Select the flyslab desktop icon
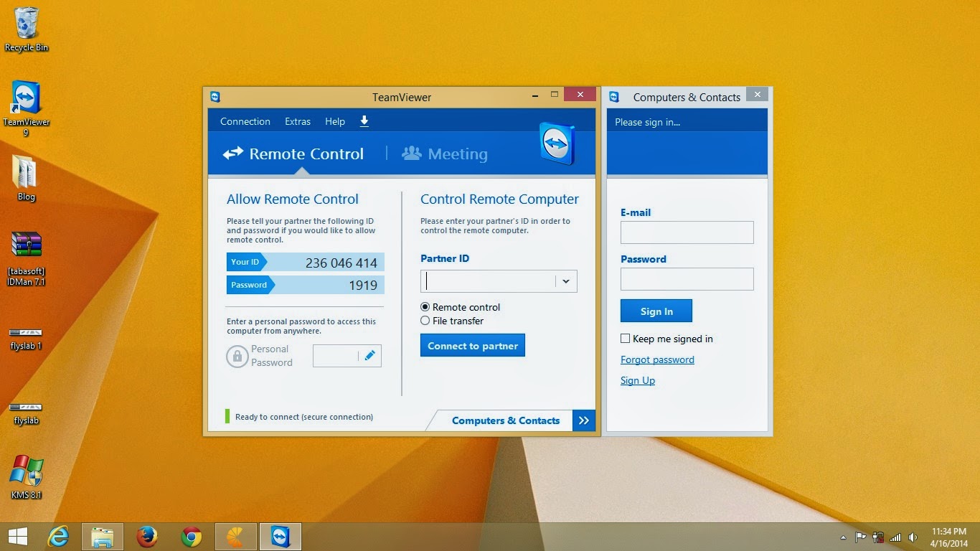 pyautogui.click(x=26, y=414)
